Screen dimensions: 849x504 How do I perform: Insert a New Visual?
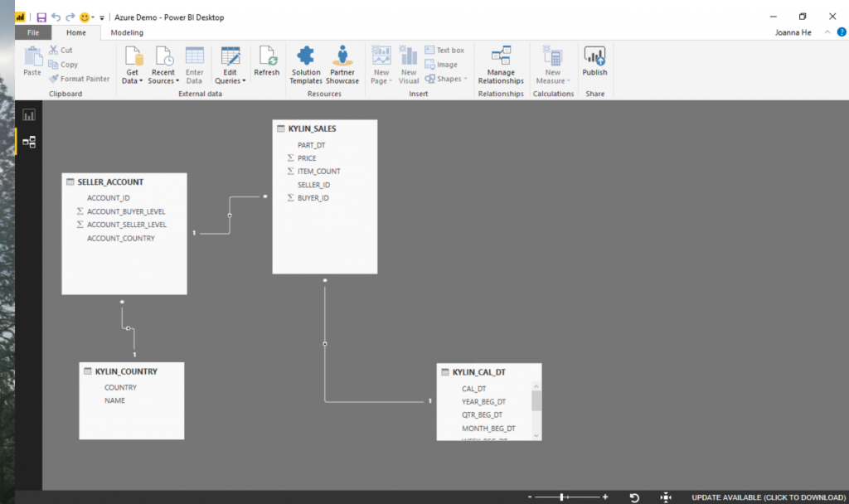[409, 65]
